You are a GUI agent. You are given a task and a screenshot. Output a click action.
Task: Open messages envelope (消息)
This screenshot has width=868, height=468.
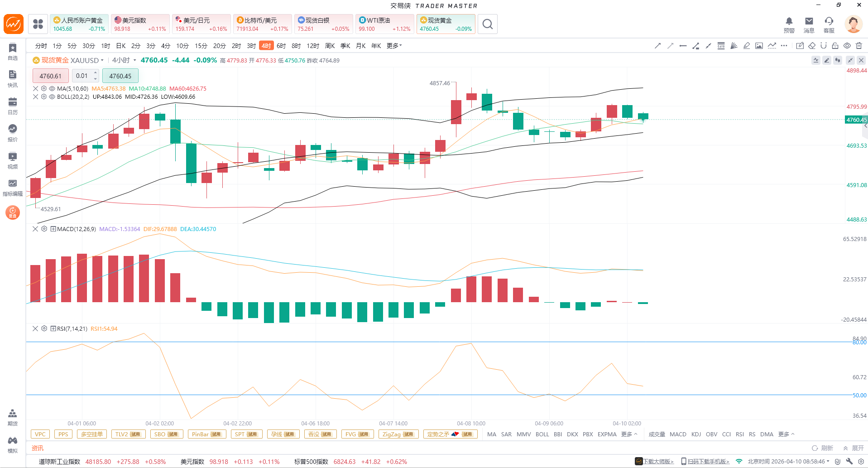click(809, 24)
